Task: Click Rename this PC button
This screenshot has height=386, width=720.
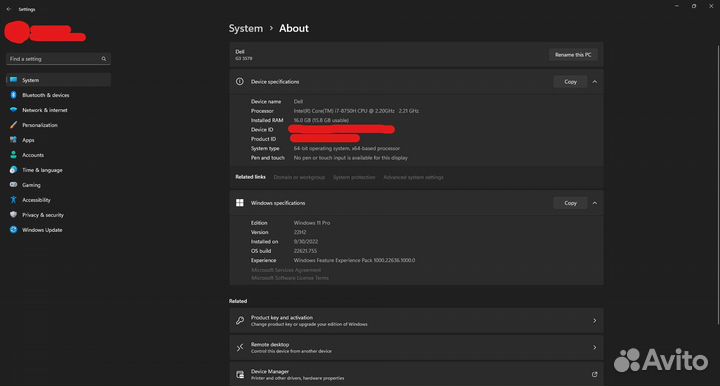Action: [573, 55]
